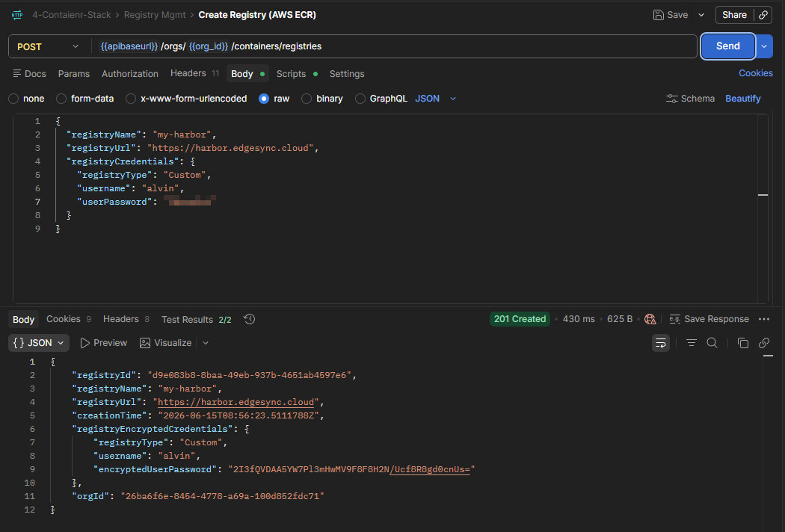
Task: Switch to the Authorization tab
Action: click(x=129, y=73)
